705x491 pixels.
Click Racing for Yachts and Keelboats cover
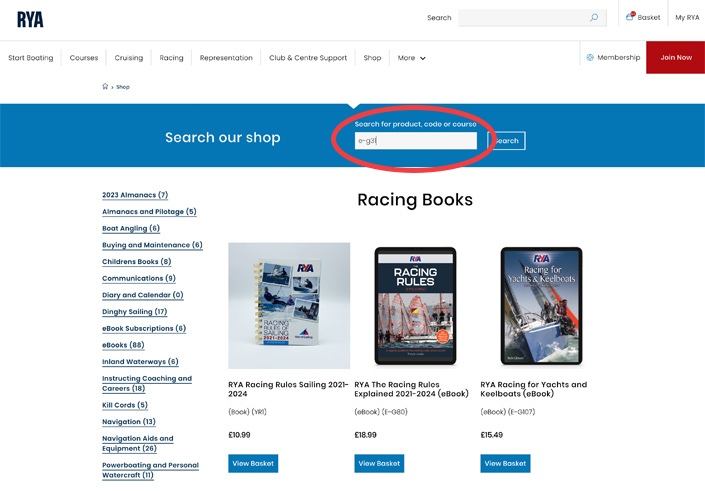coord(541,306)
